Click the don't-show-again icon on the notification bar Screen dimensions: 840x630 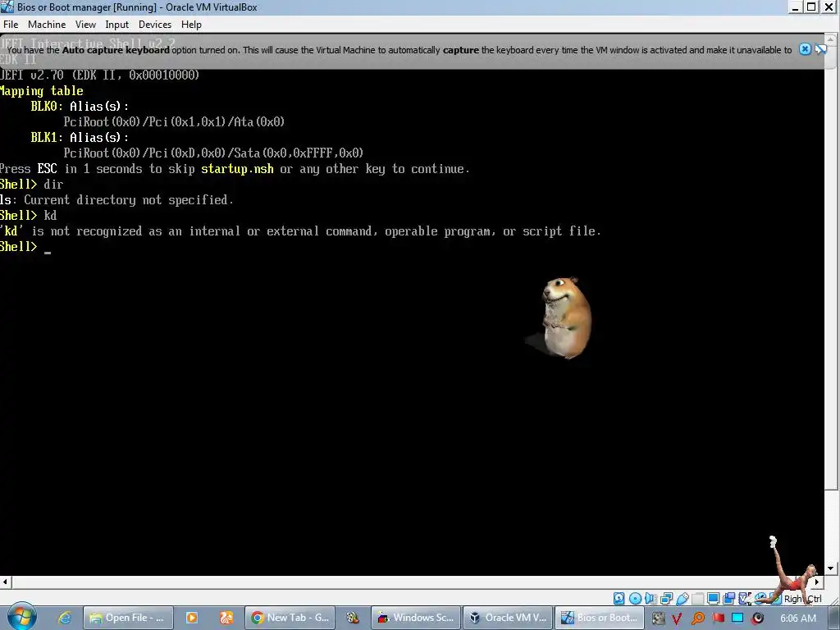click(x=820, y=49)
